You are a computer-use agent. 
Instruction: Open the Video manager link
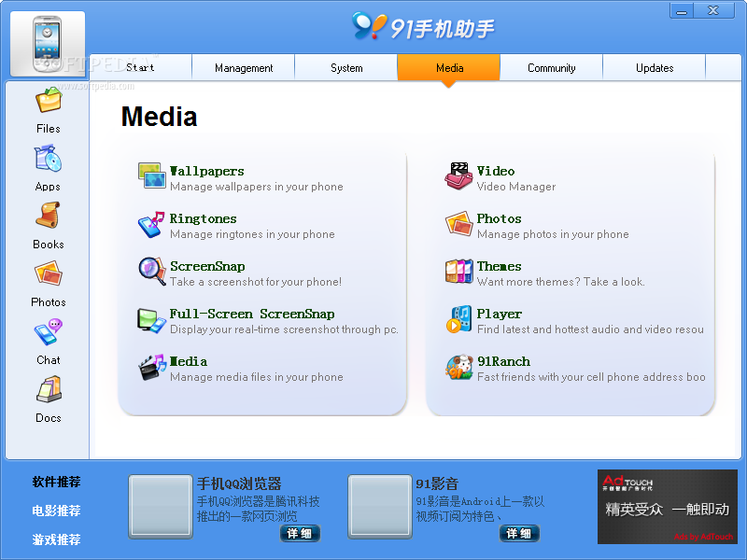coord(496,171)
